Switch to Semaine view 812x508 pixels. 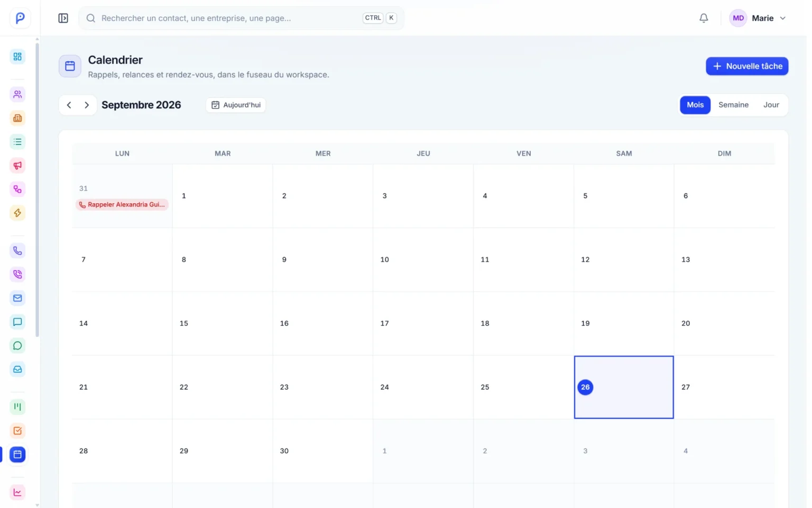pyautogui.click(x=733, y=105)
